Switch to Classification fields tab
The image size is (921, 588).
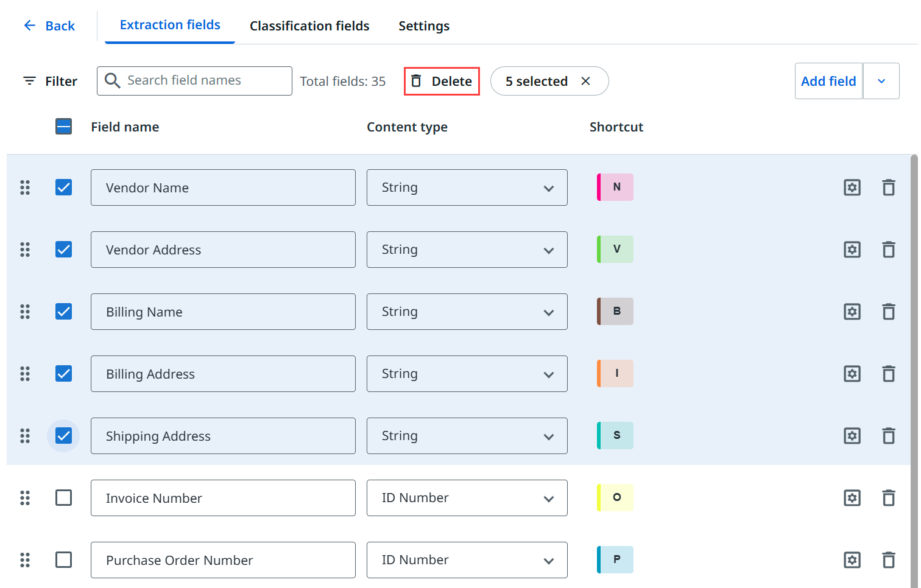(309, 26)
